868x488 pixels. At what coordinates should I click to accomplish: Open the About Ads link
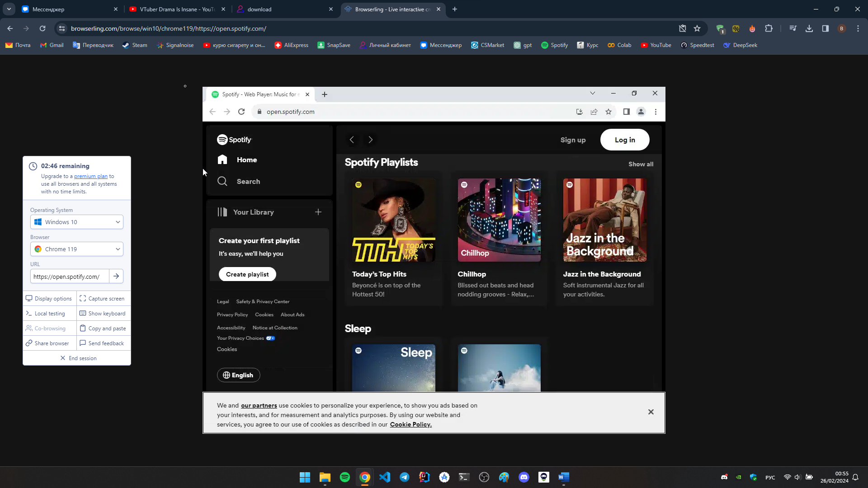[x=292, y=314]
